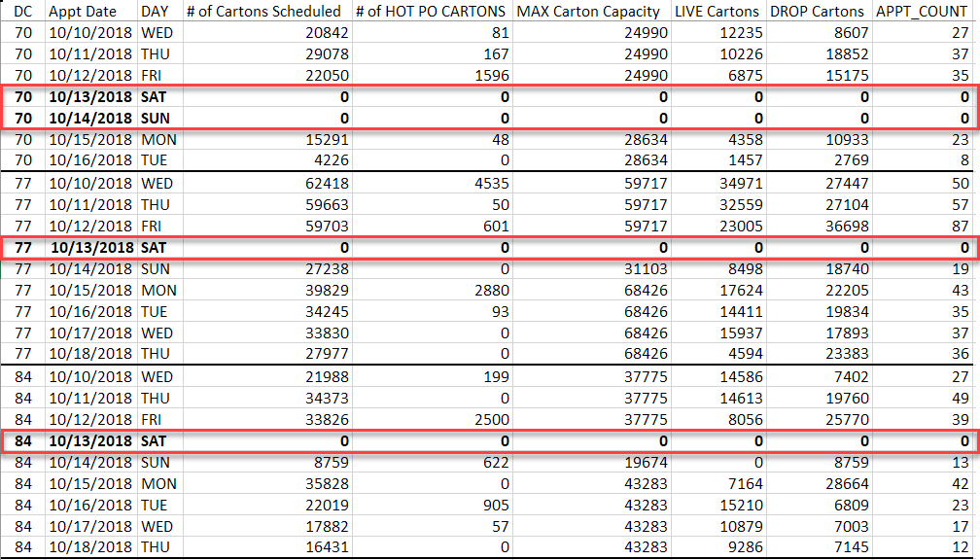Select the DROP Cartons column header
Screen dimensions: 980x560
817,12
